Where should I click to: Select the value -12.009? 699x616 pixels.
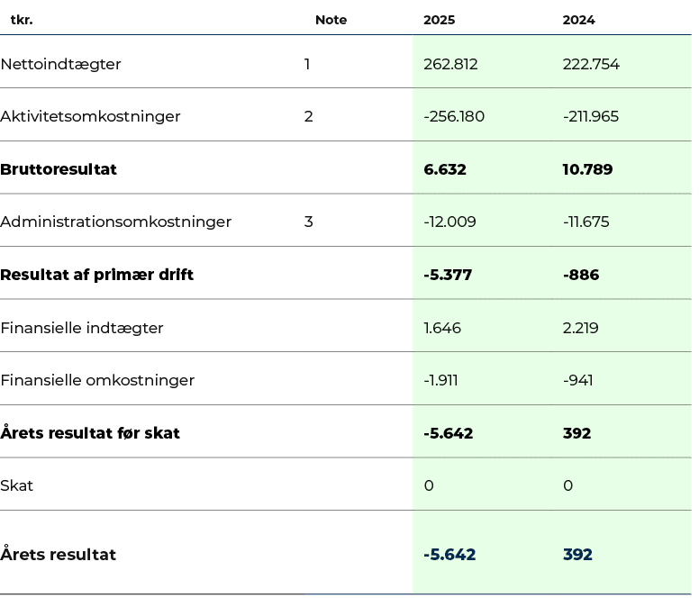[449, 222]
